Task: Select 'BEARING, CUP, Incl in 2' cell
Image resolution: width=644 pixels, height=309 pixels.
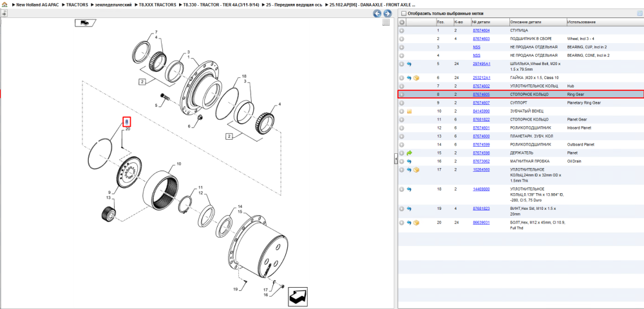Action: point(587,47)
